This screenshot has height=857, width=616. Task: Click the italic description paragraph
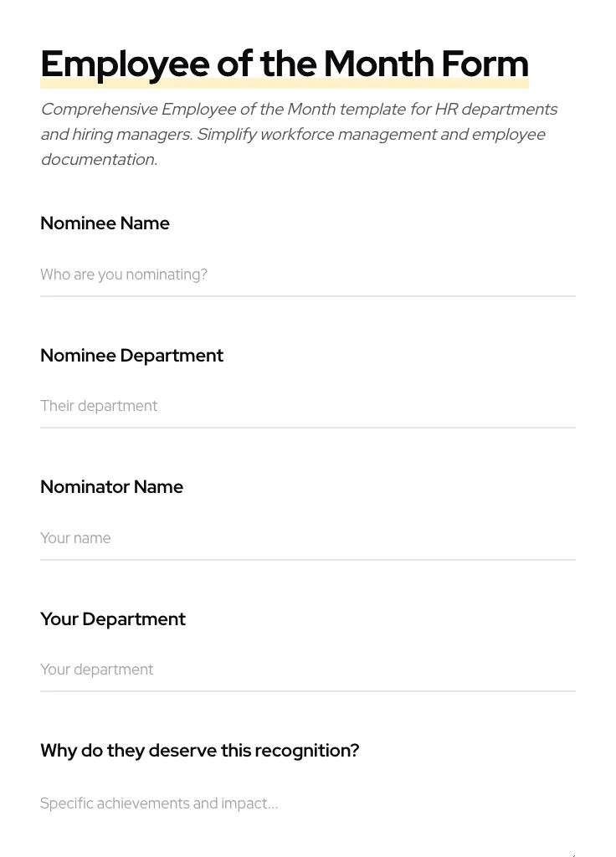(x=299, y=134)
